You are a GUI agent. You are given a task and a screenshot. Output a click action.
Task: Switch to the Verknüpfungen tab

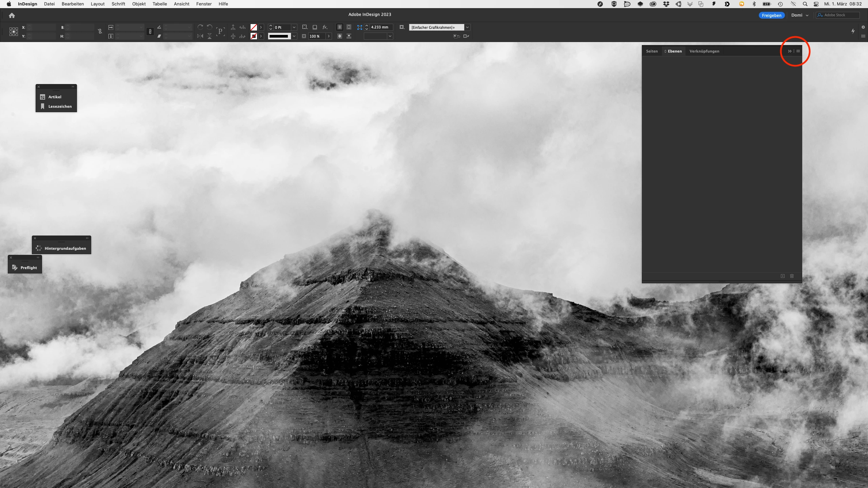[x=704, y=51]
